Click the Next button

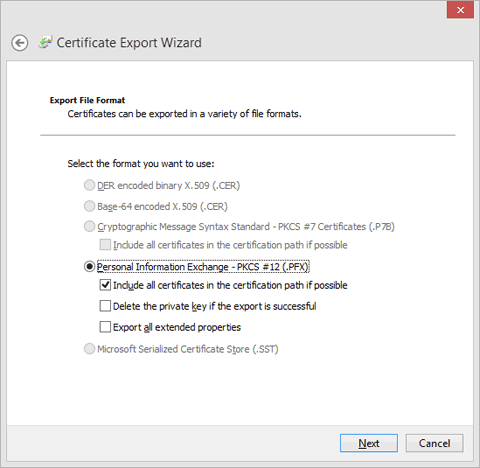(x=369, y=443)
